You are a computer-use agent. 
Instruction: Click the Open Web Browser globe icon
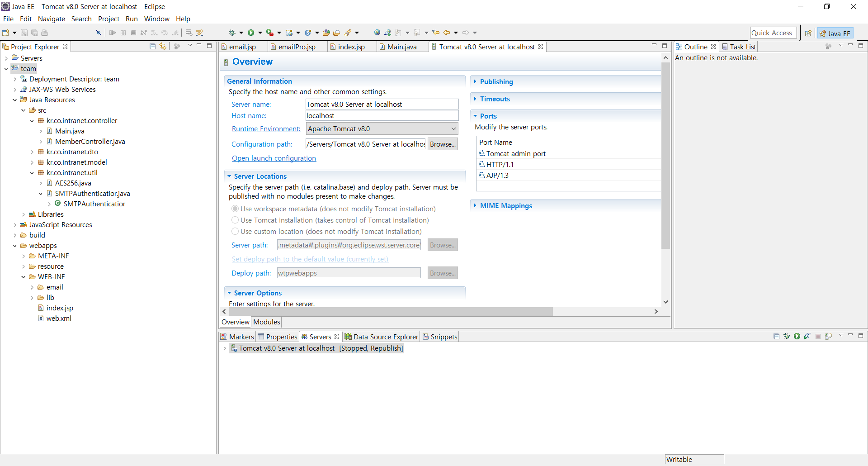point(377,33)
